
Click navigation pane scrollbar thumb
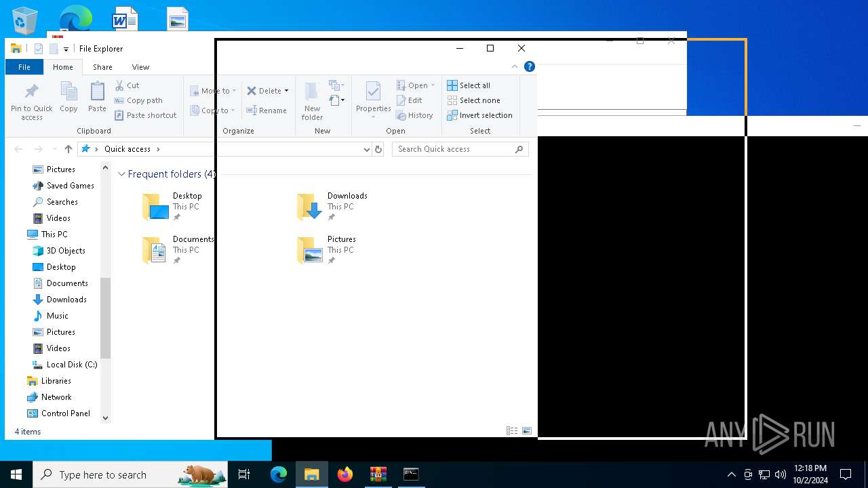click(x=105, y=317)
